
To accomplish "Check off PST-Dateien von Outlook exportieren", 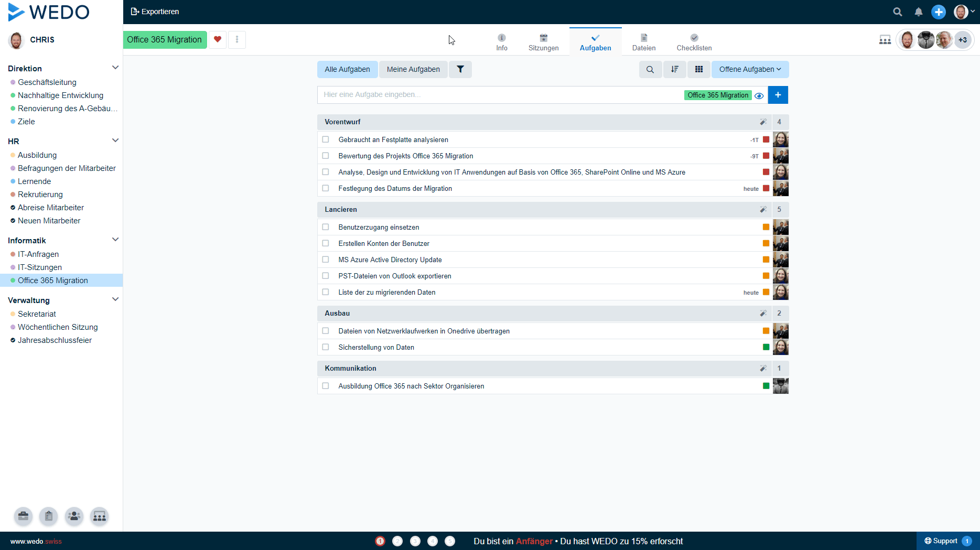I will click(x=326, y=276).
